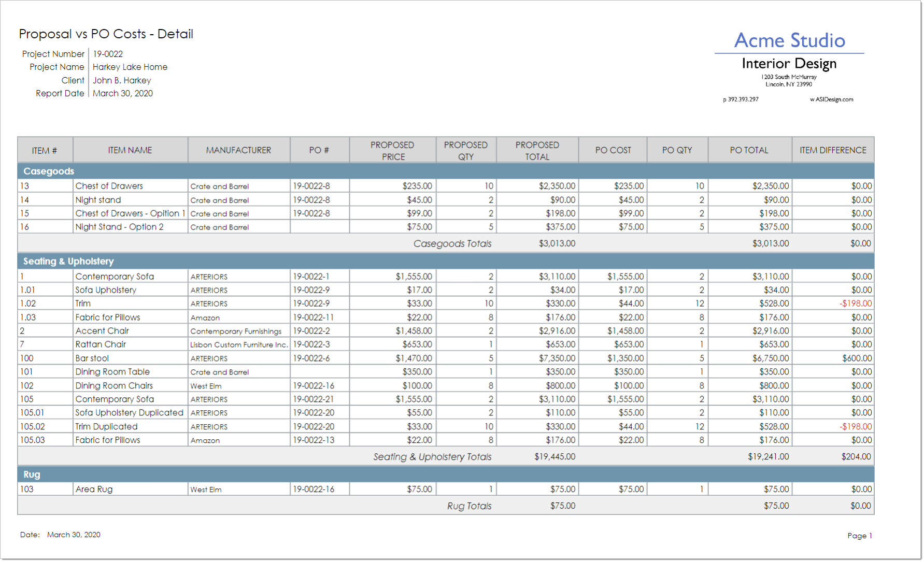
Task: Select client name John B. Harkey
Action: [122, 80]
